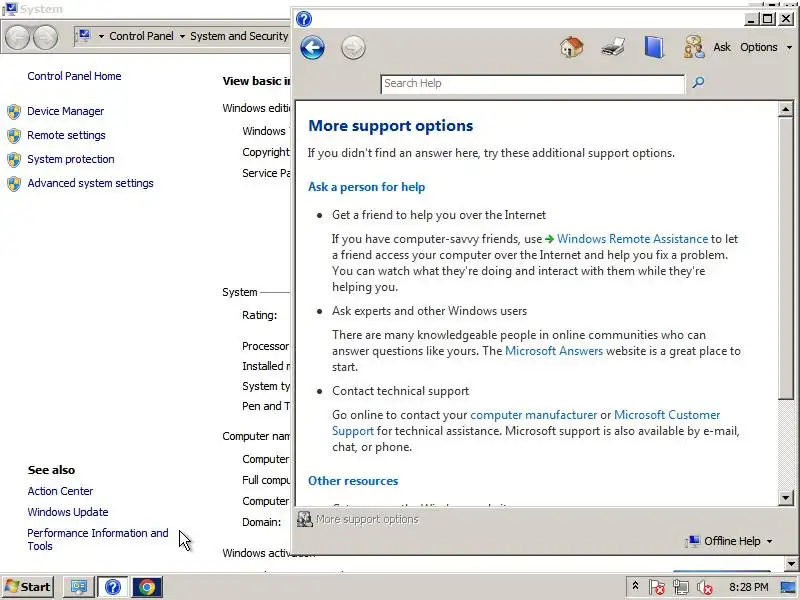Open Help and Support home icon

click(x=571, y=47)
